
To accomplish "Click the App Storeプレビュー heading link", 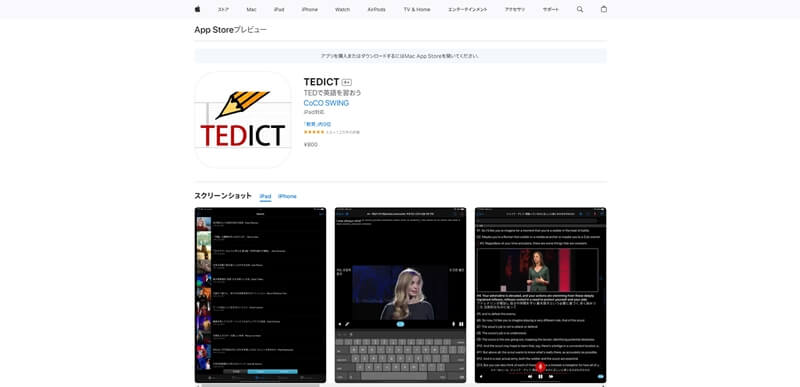I will coord(231,30).
